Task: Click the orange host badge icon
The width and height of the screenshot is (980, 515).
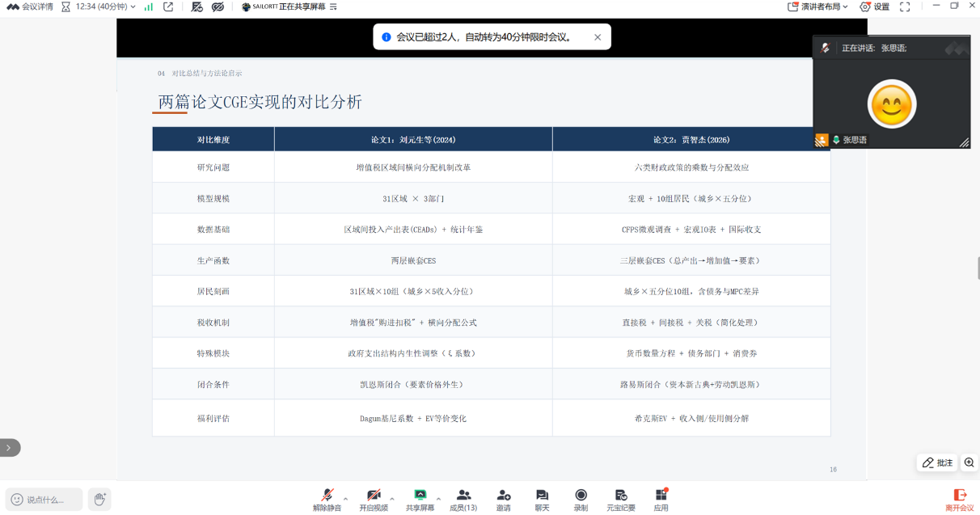Action: (822, 140)
